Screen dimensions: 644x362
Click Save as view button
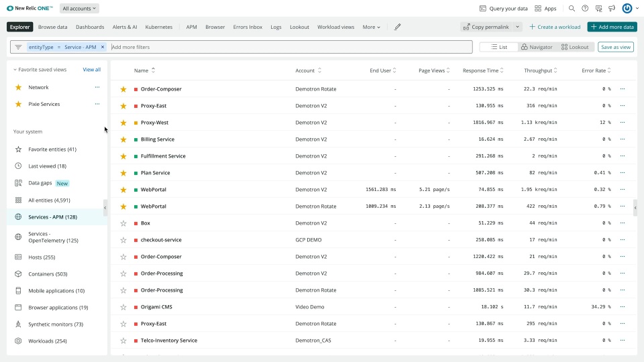coord(616,47)
